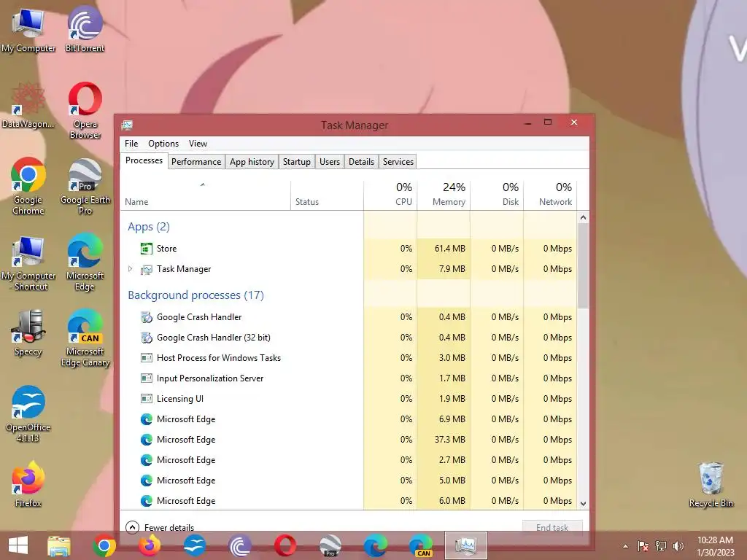Image resolution: width=747 pixels, height=560 pixels.
Task: Launch Edge Canary from the taskbar
Action: point(421,545)
